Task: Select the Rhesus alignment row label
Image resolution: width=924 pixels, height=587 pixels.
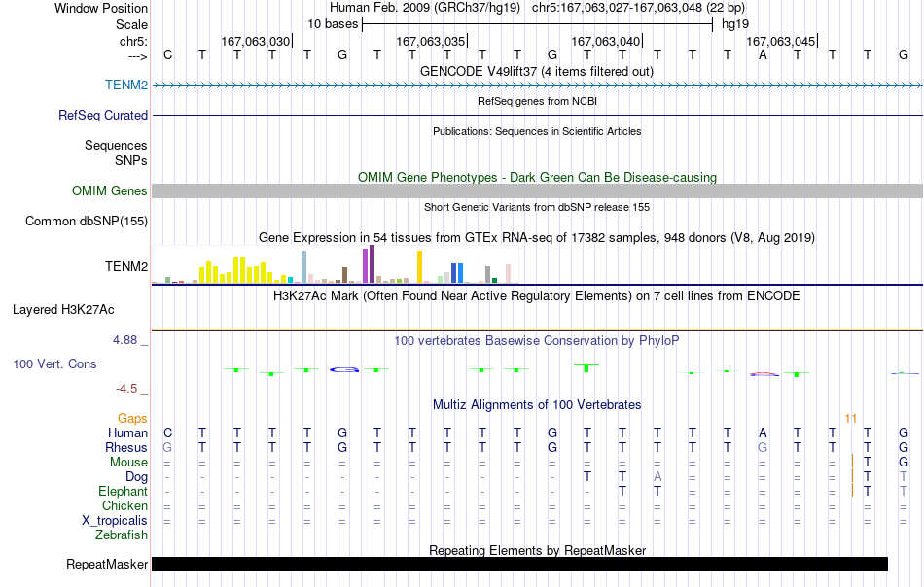Action: (126, 447)
